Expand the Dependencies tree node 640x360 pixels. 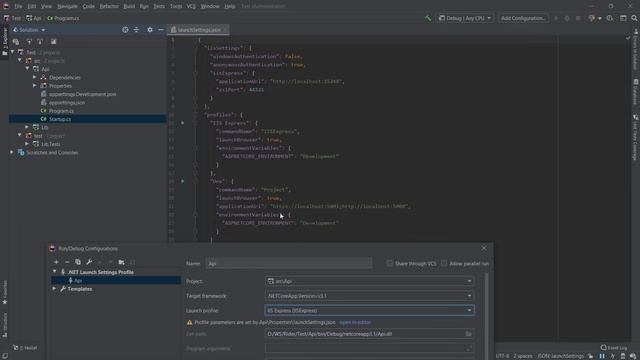tap(35, 77)
